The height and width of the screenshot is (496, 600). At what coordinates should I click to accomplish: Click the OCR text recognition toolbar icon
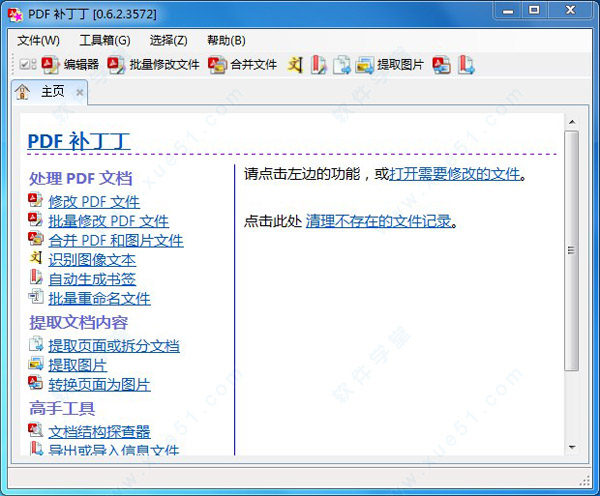295,65
